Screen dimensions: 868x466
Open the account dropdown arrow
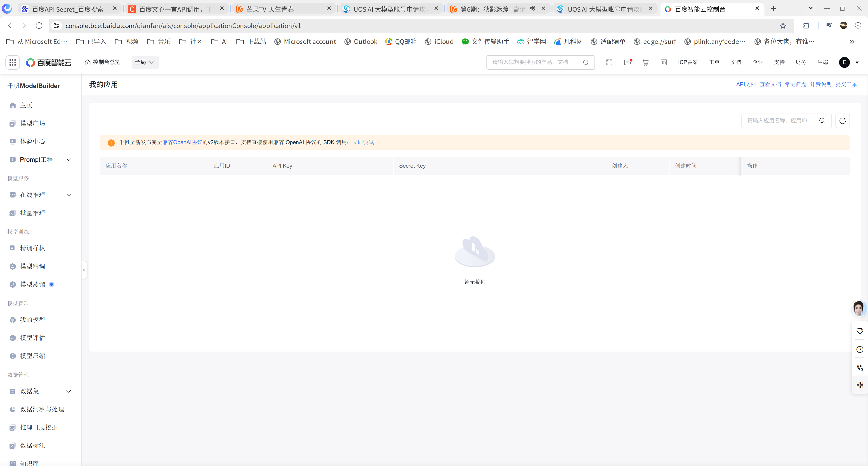pyautogui.click(x=857, y=62)
